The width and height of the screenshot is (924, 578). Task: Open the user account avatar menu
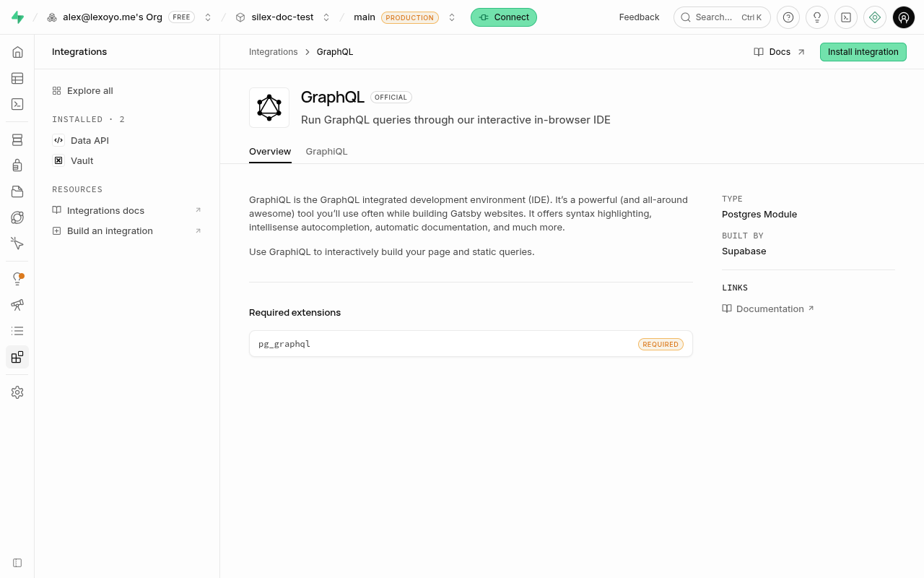tap(904, 17)
